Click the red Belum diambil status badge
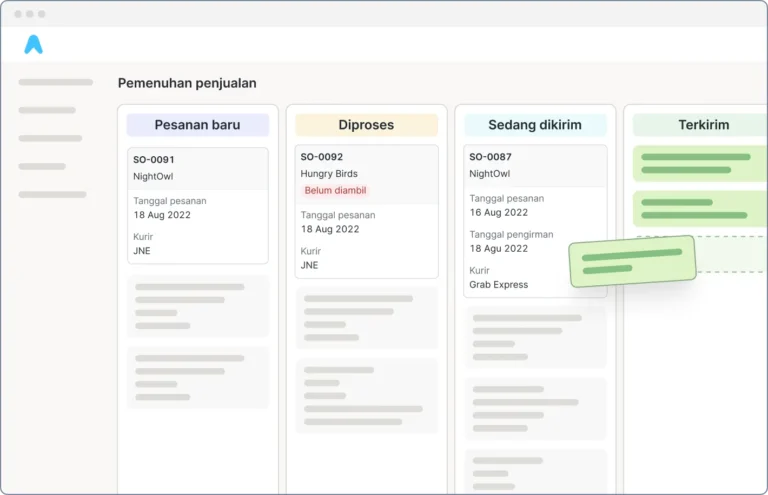The image size is (768, 495). (x=335, y=190)
